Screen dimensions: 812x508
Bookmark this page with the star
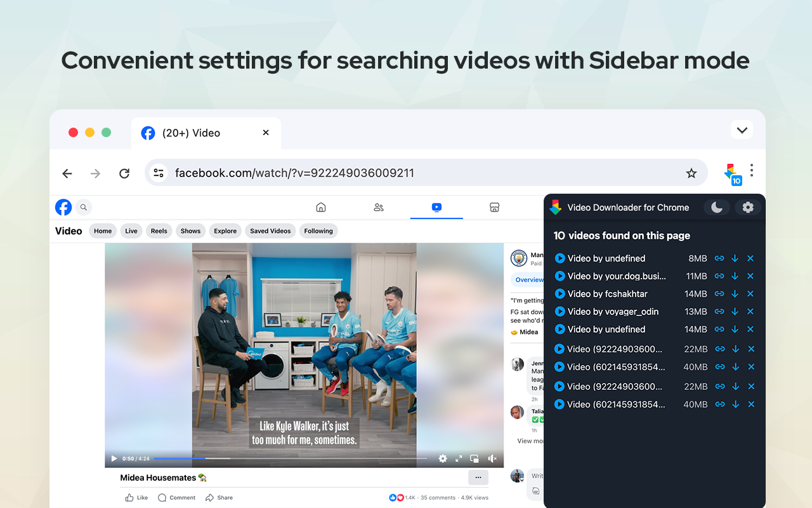(691, 173)
